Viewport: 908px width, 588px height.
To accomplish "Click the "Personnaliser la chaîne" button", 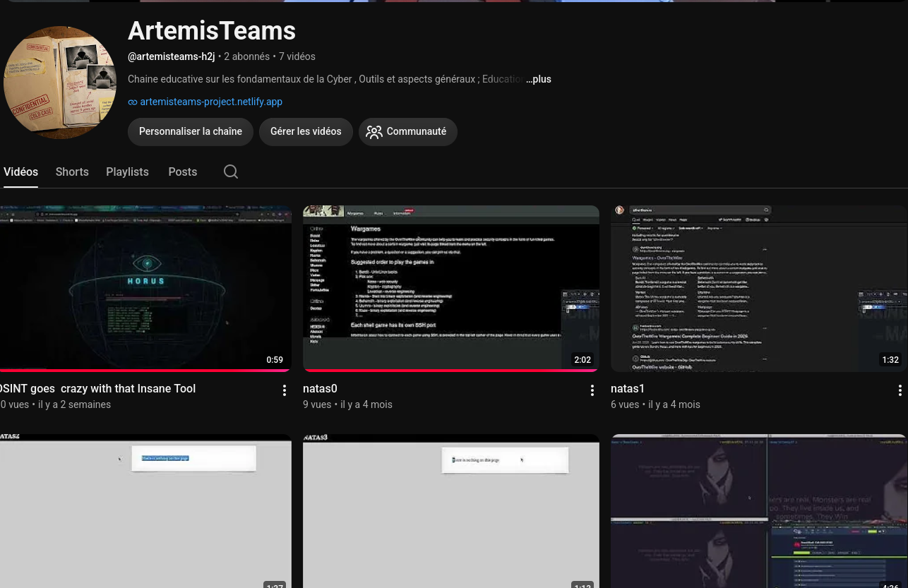I will [191, 132].
